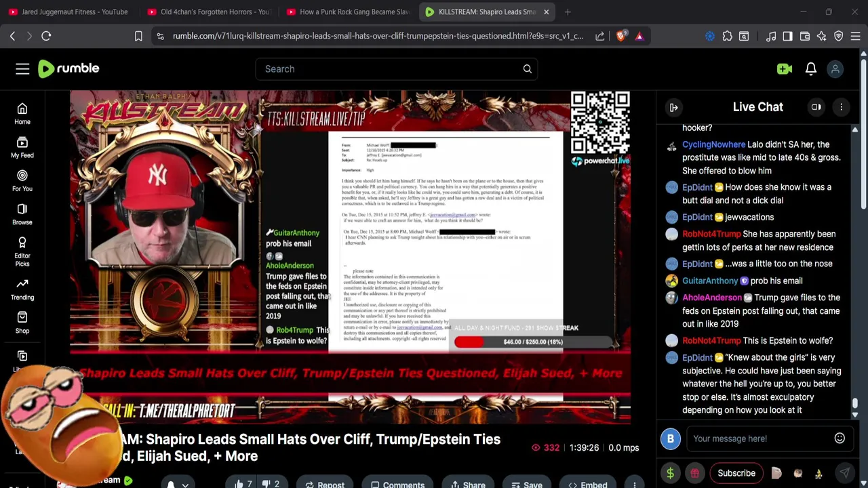The image size is (868, 488).
Task: Send a Rumble Rant with dollar icon
Action: pos(670,473)
